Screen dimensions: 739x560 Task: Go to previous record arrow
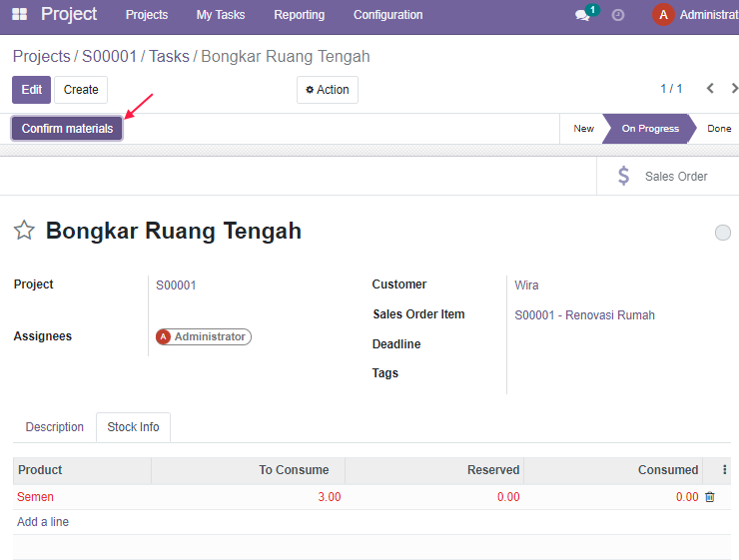click(x=710, y=89)
